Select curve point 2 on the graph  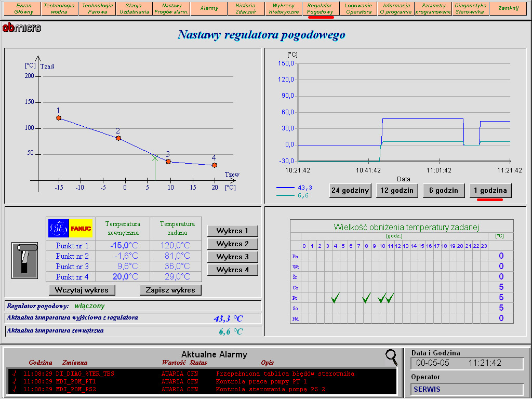coord(118,138)
